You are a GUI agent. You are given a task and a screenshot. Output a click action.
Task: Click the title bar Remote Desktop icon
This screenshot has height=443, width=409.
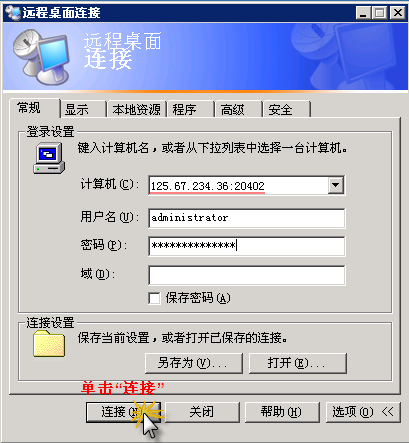coord(13,13)
